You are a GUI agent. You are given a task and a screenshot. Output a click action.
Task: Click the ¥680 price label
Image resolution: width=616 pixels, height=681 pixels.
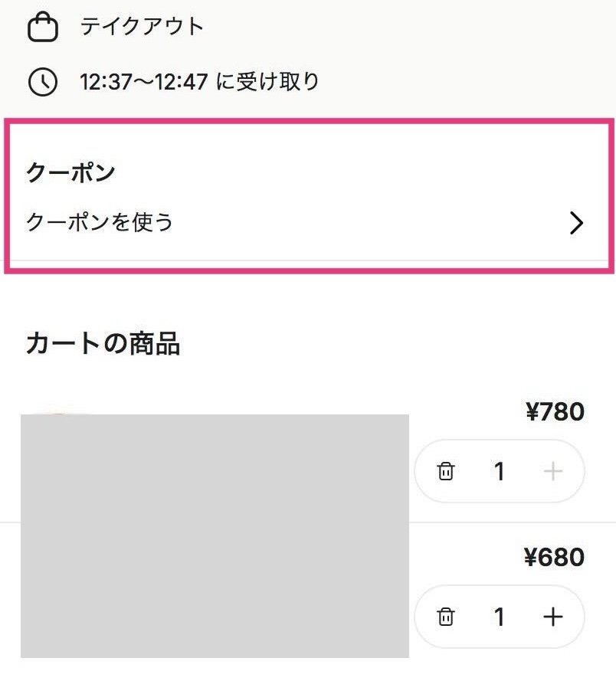(x=555, y=558)
